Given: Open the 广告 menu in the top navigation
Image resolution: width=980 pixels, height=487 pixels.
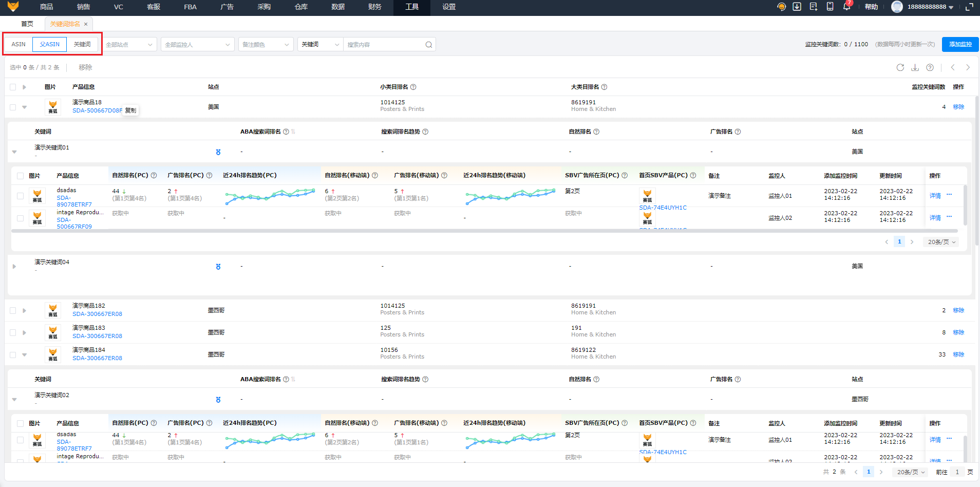Looking at the screenshot, I should point(227,7).
